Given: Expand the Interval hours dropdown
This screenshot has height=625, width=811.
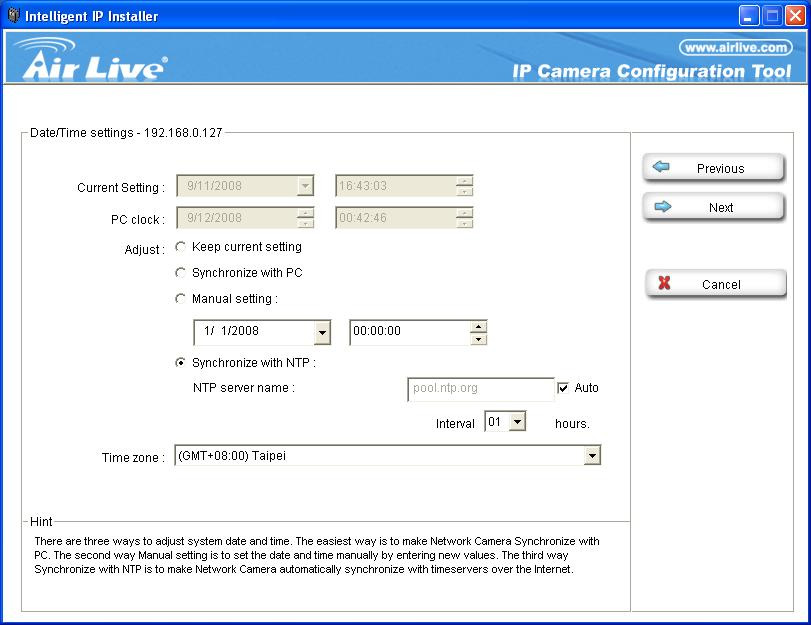Looking at the screenshot, I should (517, 423).
